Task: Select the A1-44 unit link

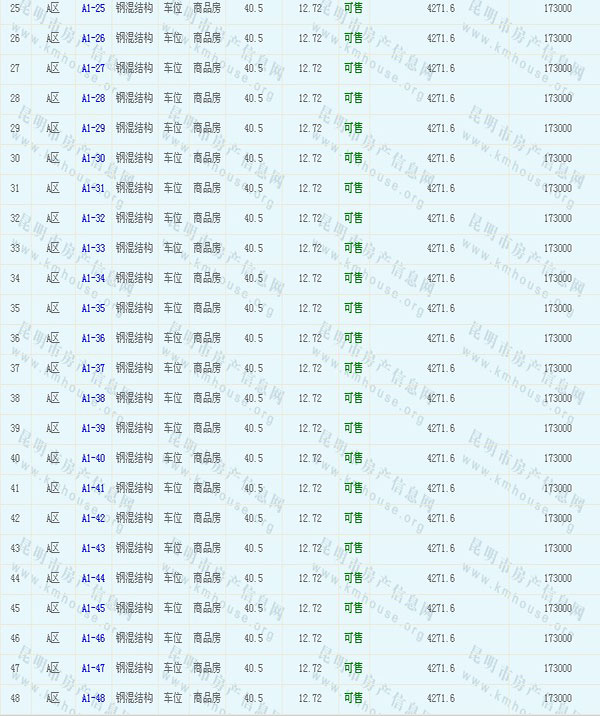Action: pyautogui.click(x=93, y=578)
